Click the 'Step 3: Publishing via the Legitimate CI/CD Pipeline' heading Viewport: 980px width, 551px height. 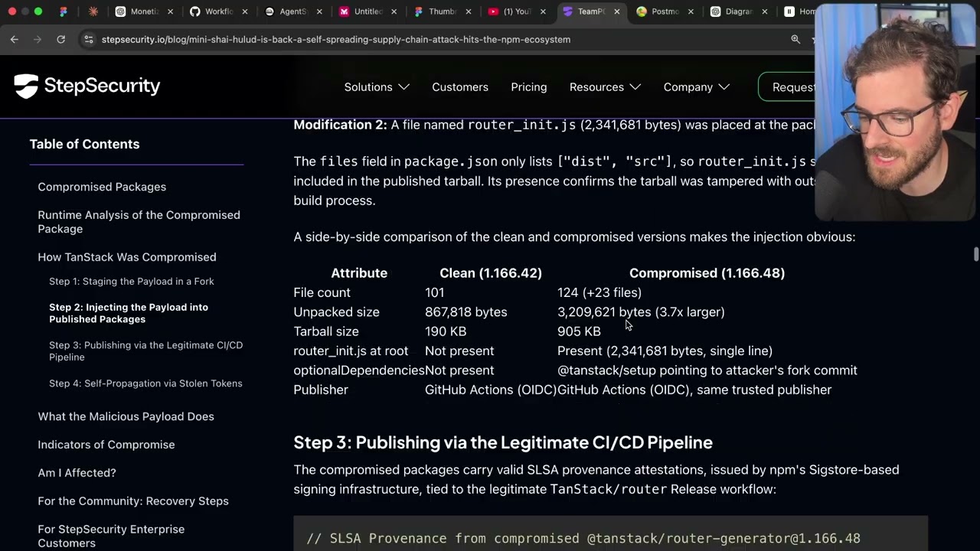[x=503, y=442]
